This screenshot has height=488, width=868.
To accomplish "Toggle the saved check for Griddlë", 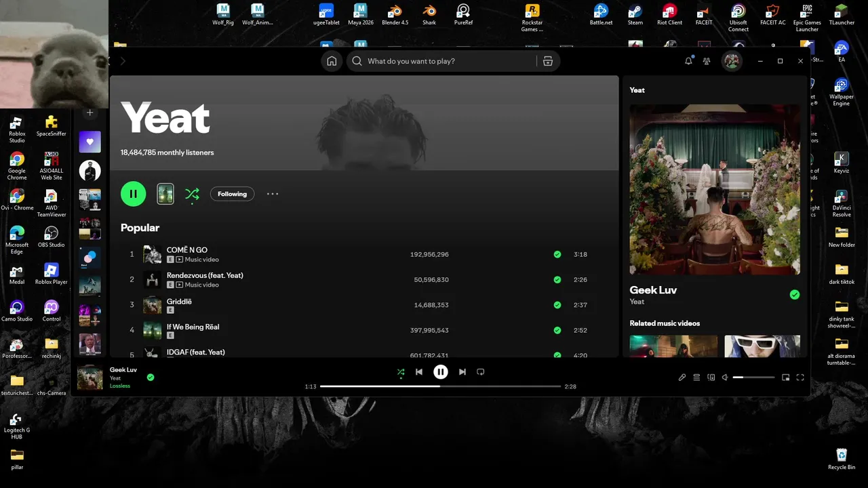I will [x=557, y=305].
